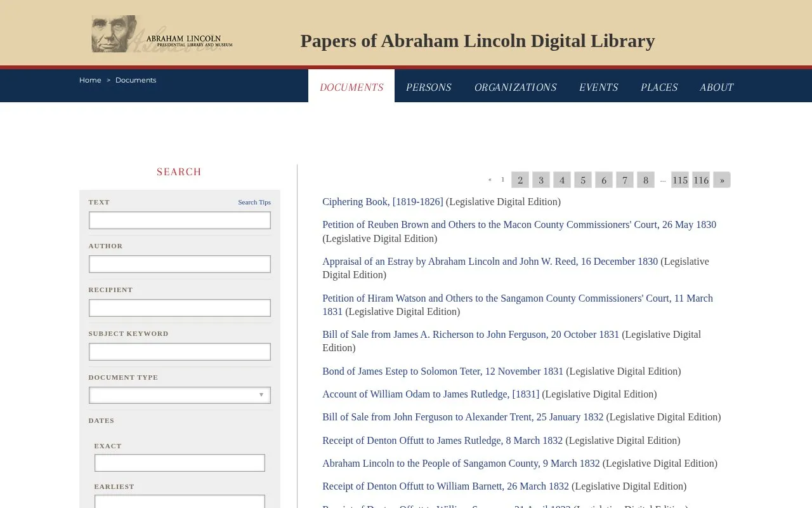Open Bill of Sale Ferguson to Alexander Trent
The height and width of the screenshot is (508, 812).
(x=463, y=417)
